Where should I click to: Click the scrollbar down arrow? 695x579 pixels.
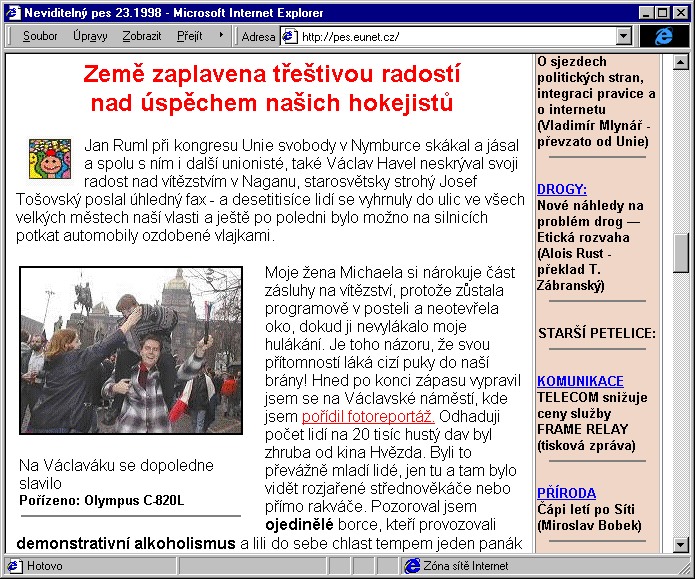681,544
